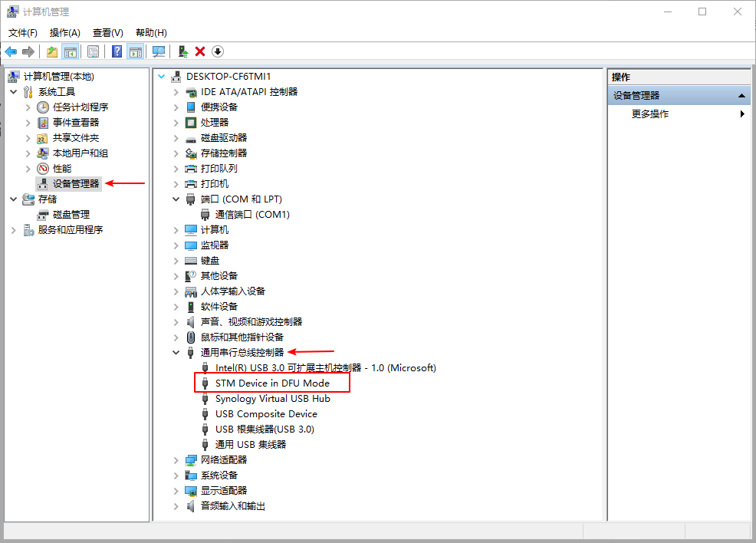Expand the 共享文件夹 node
This screenshot has height=543, width=756.
pyautogui.click(x=28, y=138)
